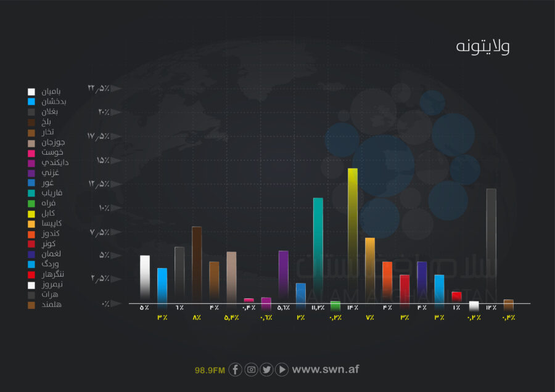This screenshot has width=555, height=392.
Task: Click the ولایتونه chart title
Action: click(483, 47)
